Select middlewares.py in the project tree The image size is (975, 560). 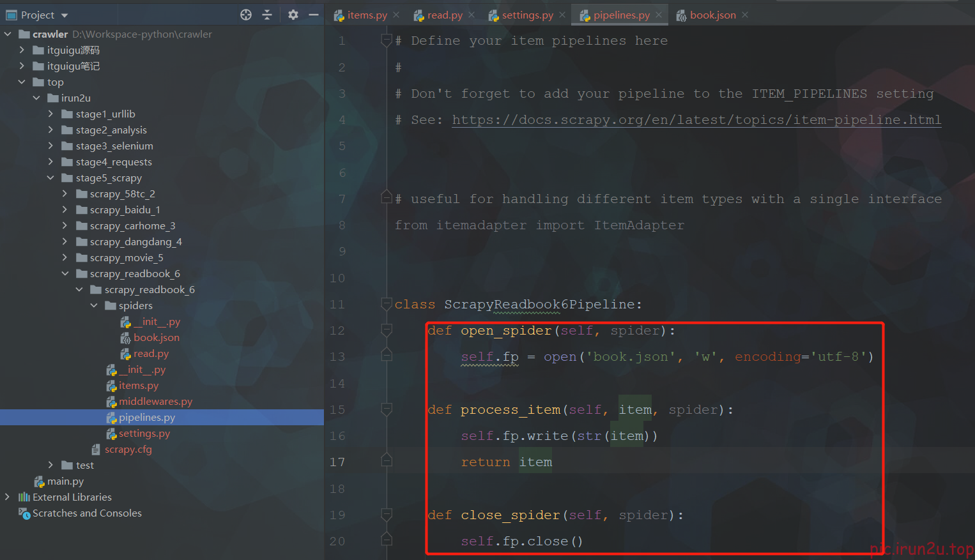pos(155,402)
